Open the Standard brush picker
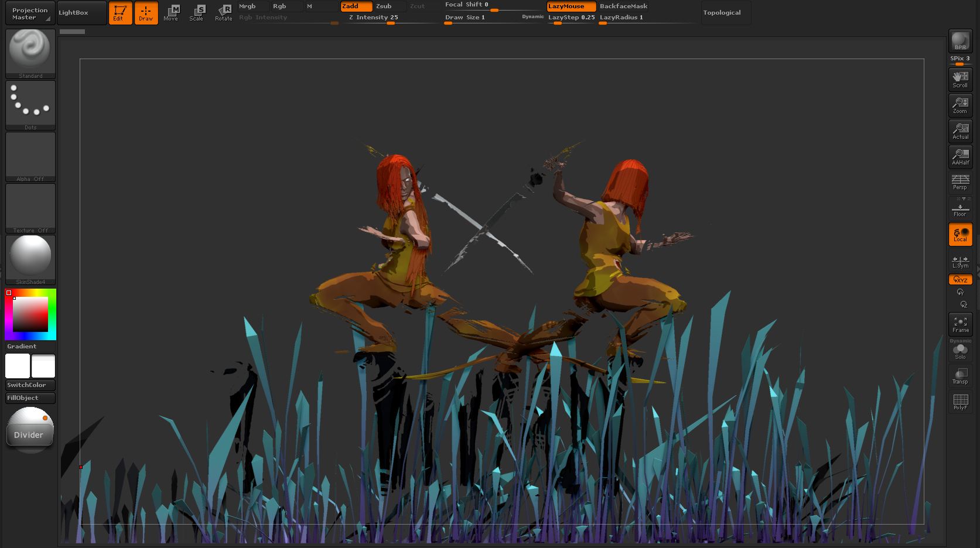The height and width of the screenshot is (548, 980). 30,54
